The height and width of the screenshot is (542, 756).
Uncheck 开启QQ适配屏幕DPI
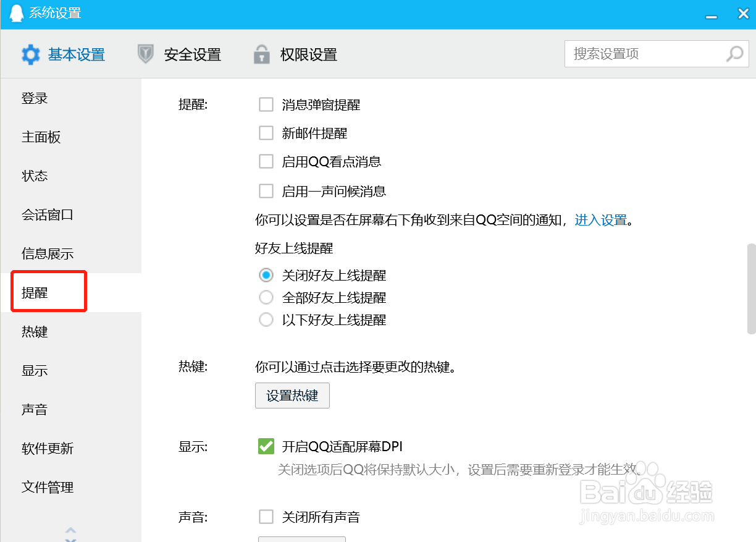266,446
